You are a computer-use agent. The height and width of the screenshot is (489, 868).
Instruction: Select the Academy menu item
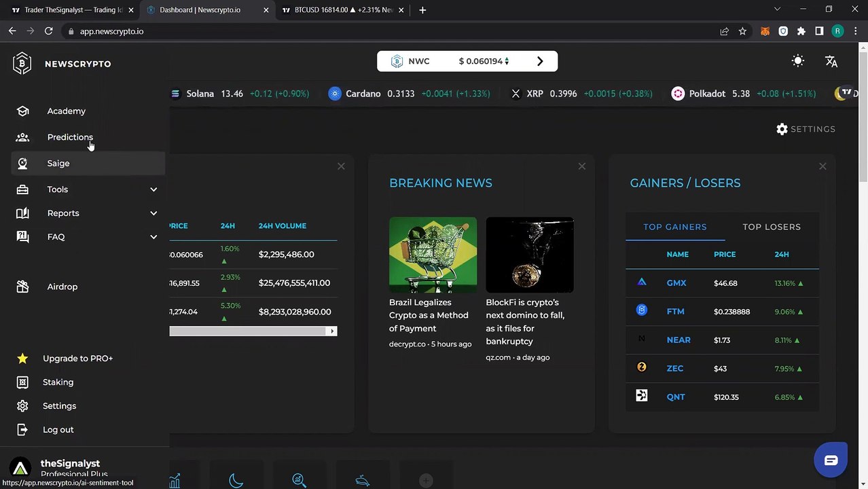67,111
